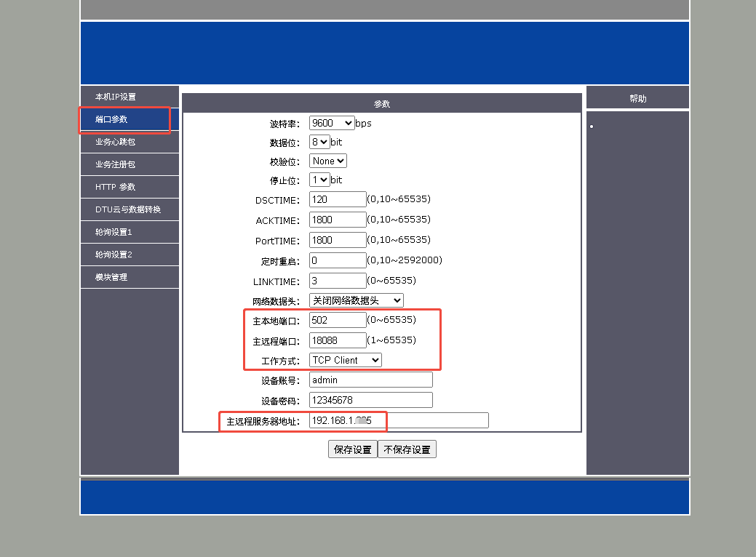Focus the 主远程服务器地址 input field

point(399,420)
